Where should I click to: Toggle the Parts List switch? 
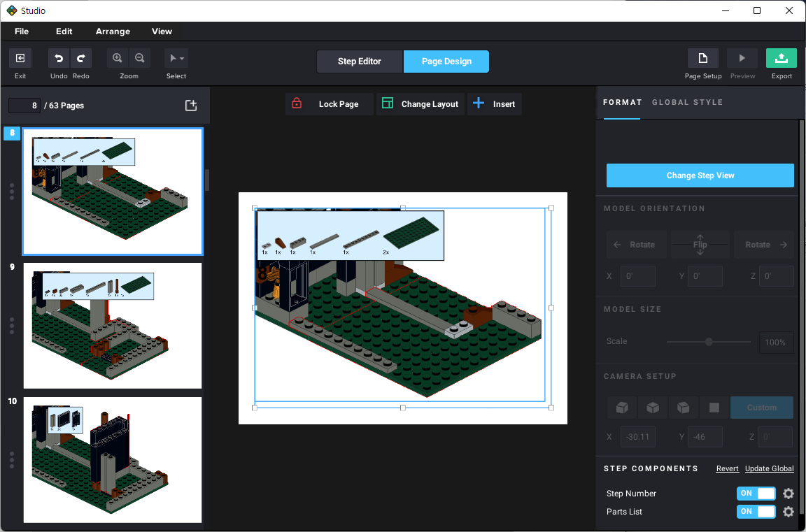756,512
